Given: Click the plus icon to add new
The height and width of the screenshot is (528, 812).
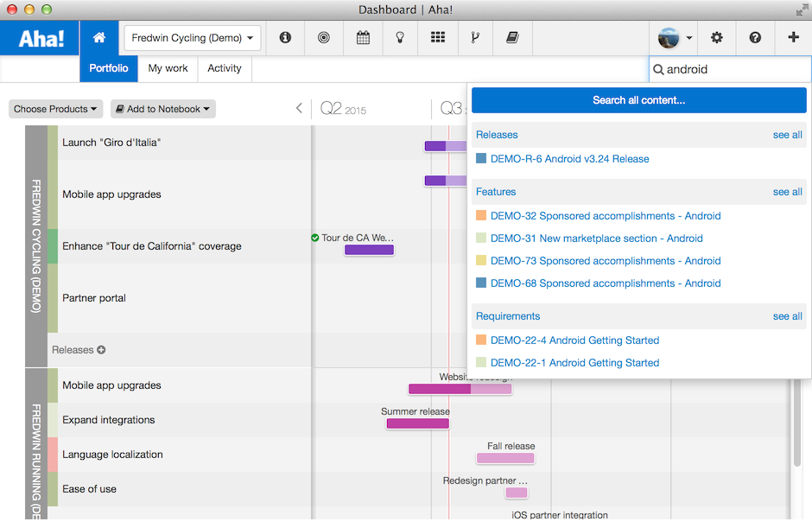Looking at the screenshot, I should 793,37.
